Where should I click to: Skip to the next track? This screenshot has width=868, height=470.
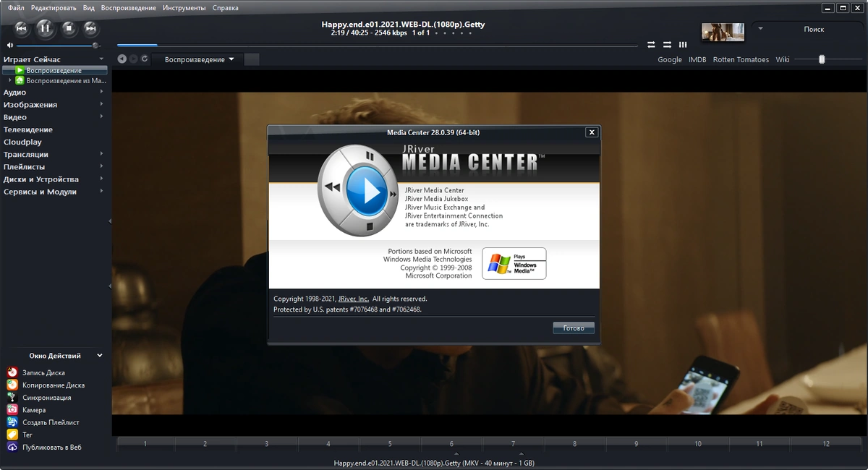coord(90,28)
